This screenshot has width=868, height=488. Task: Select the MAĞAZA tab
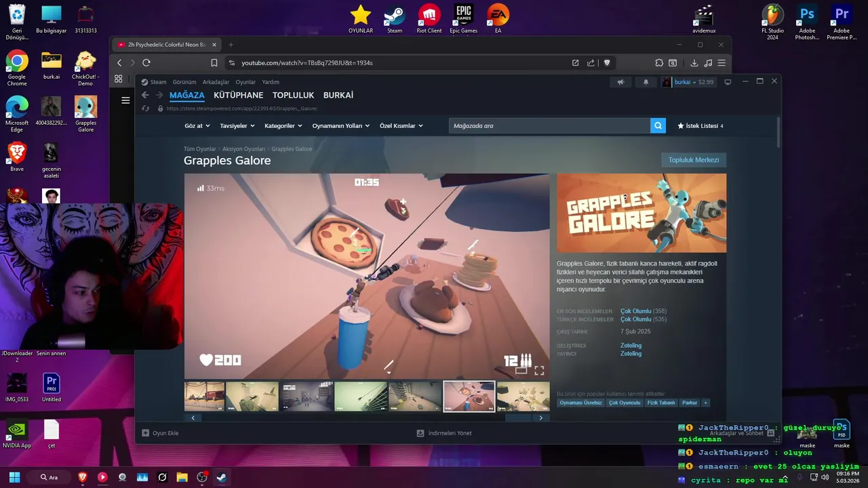[186, 95]
